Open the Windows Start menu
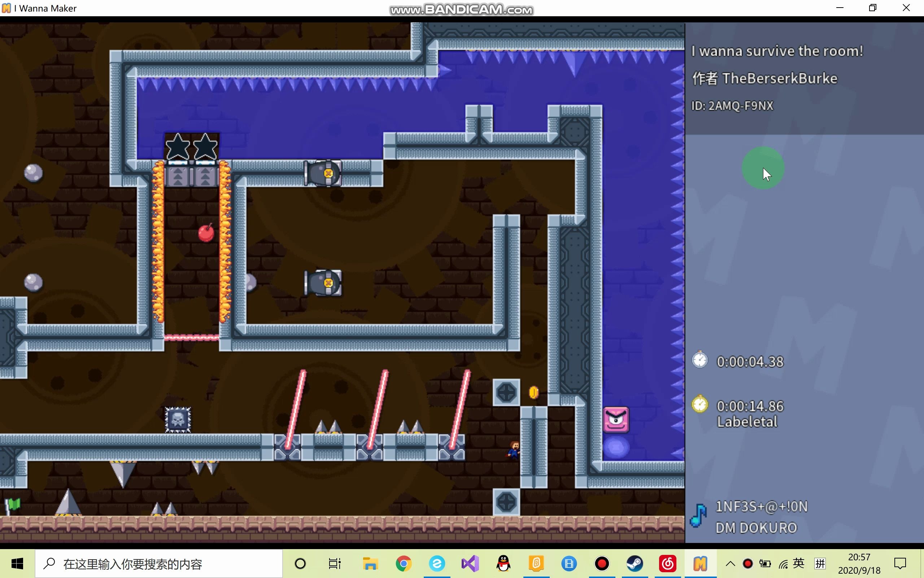The width and height of the screenshot is (924, 578). 17,564
